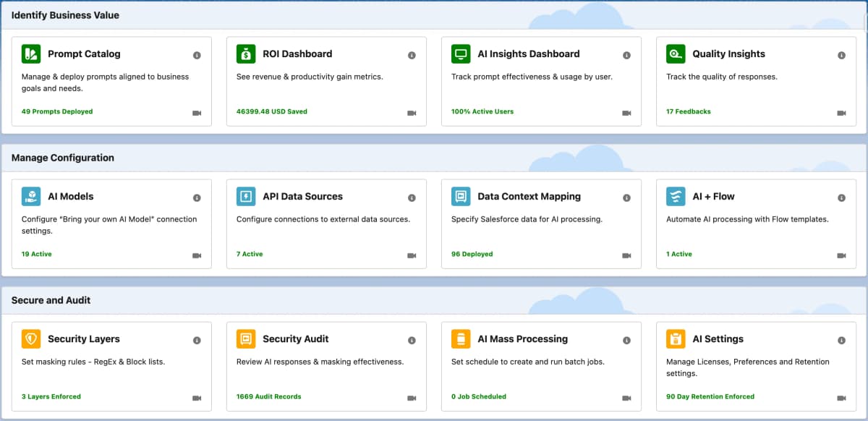Click the 49 Prompts Deployed status text

point(57,111)
